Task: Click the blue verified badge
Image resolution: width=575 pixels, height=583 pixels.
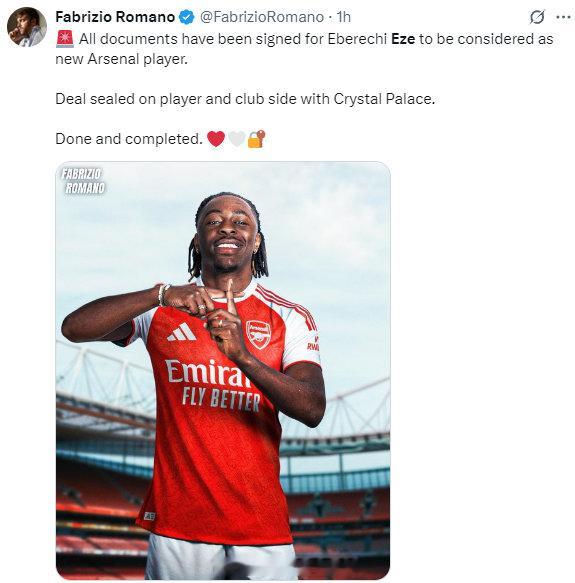Action: click(x=187, y=17)
